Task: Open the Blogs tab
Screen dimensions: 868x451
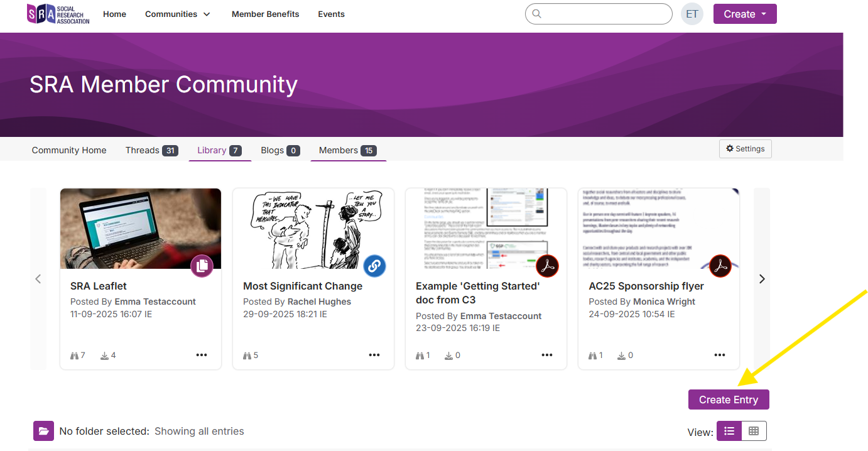Action: pos(280,150)
